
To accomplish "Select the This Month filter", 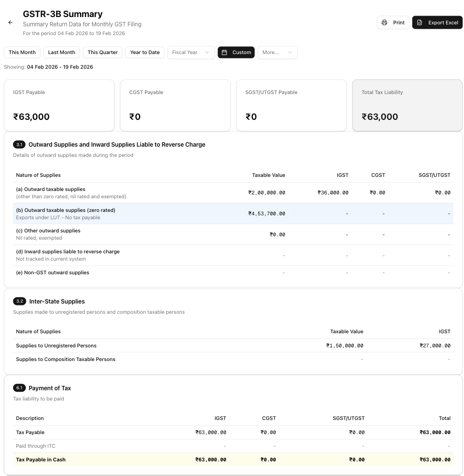I will [x=22, y=53].
